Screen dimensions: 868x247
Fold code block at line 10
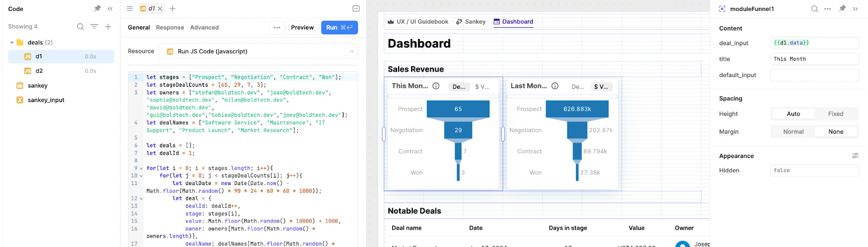point(142,176)
